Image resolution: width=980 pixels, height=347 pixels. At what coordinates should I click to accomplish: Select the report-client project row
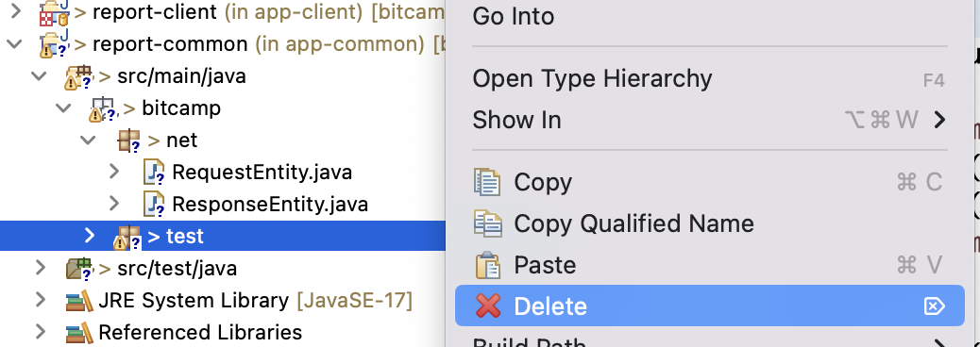click(222, 12)
